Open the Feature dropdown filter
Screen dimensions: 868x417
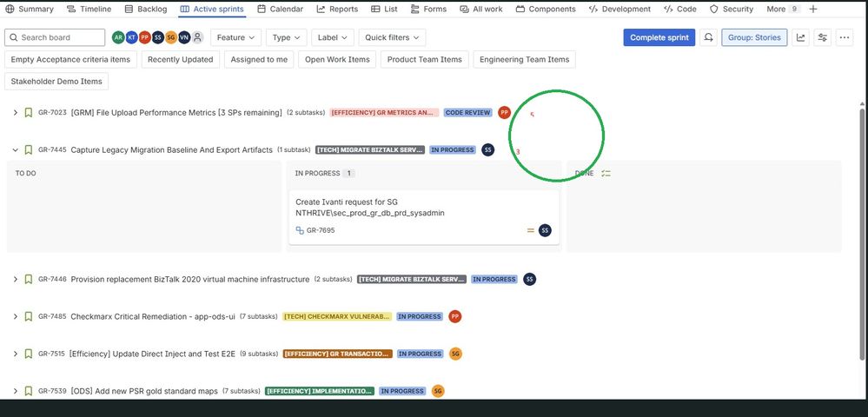pyautogui.click(x=235, y=37)
